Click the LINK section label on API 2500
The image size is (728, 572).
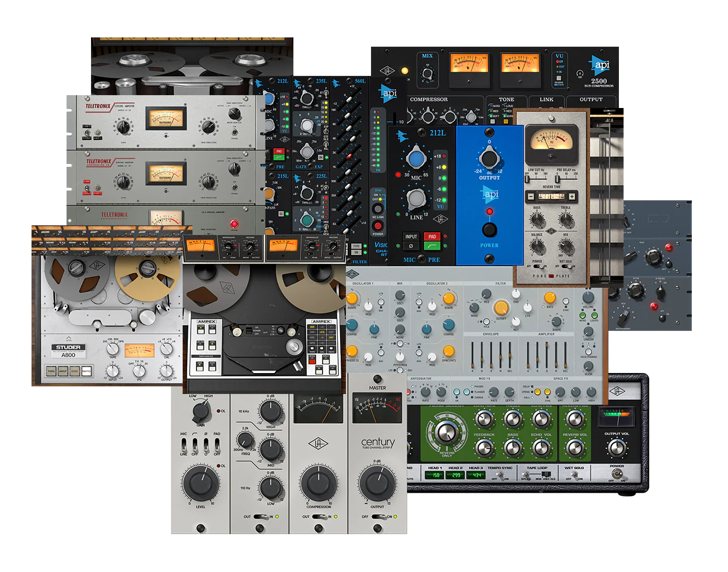(547, 99)
